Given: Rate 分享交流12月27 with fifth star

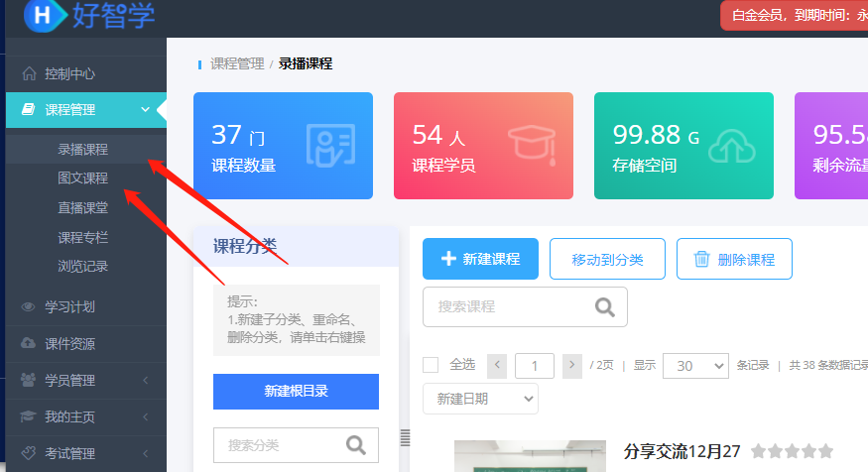Looking at the screenshot, I should [x=826, y=451].
